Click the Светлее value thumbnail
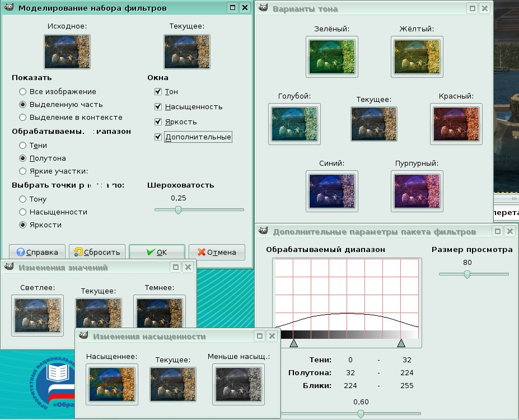The width and height of the screenshot is (519, 420). tap(38, 316)
